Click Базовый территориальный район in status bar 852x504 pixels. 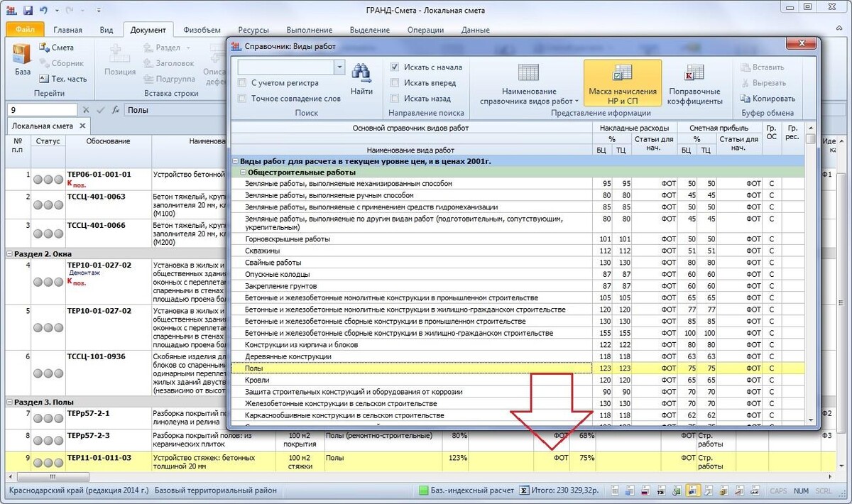(215, 491)
